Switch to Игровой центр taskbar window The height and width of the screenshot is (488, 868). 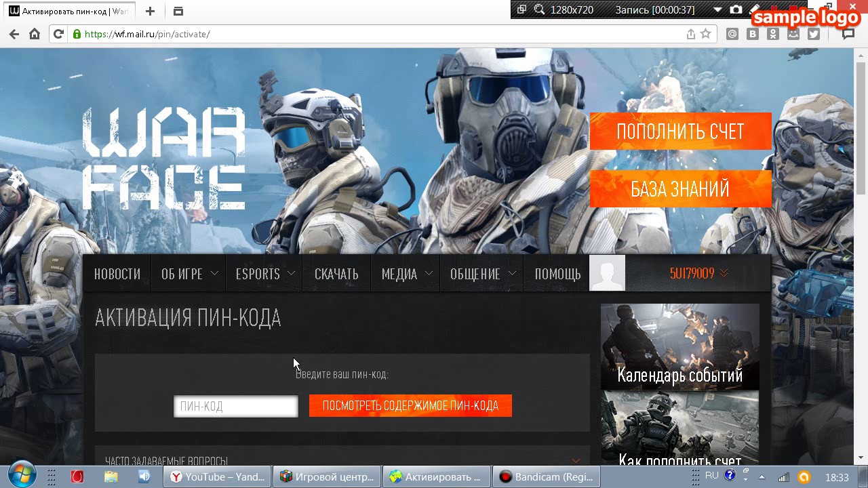(x=328, y=477)
